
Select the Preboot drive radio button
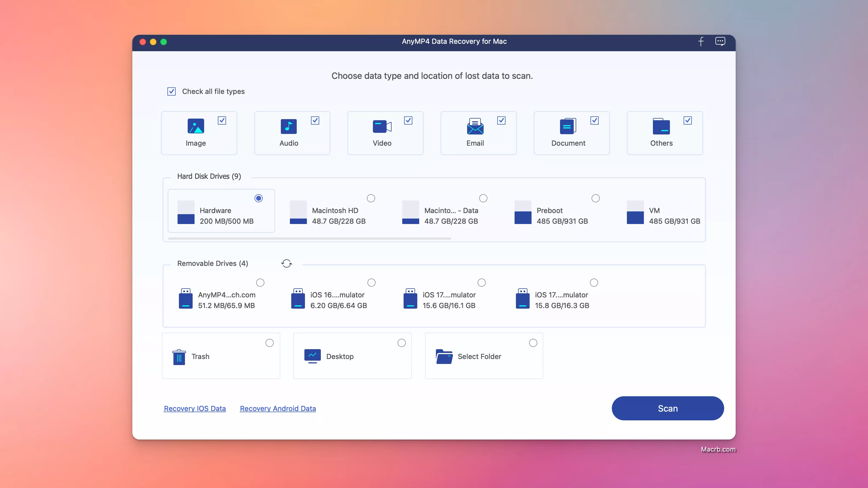(596, 198)
